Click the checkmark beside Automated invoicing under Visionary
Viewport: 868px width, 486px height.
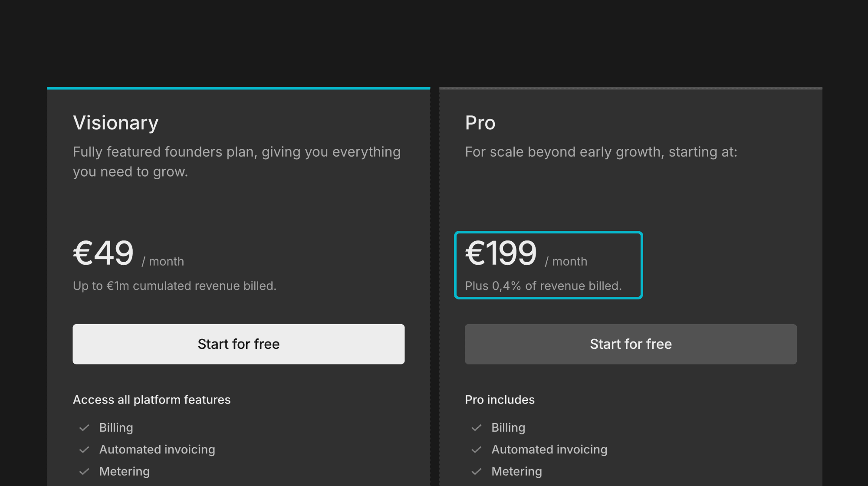click(x=85, y=450)
